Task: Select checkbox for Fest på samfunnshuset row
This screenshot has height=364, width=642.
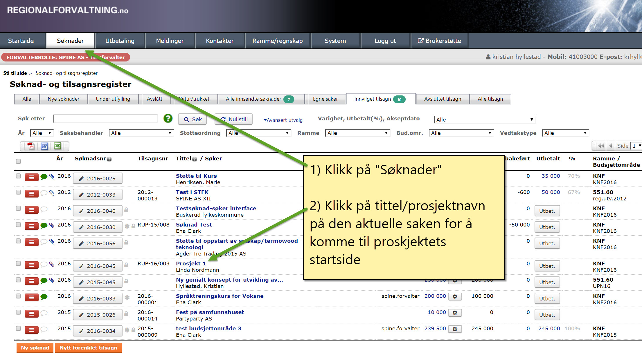Action: pos(18,312)
